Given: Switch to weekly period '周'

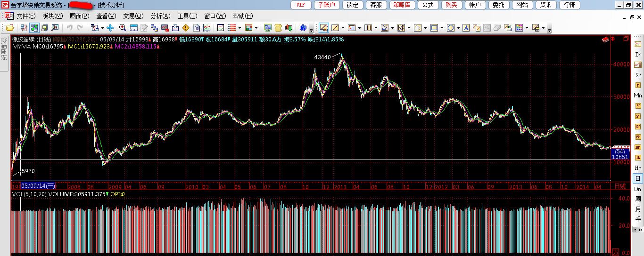Looking at the screenshot, I should [638, 199].
